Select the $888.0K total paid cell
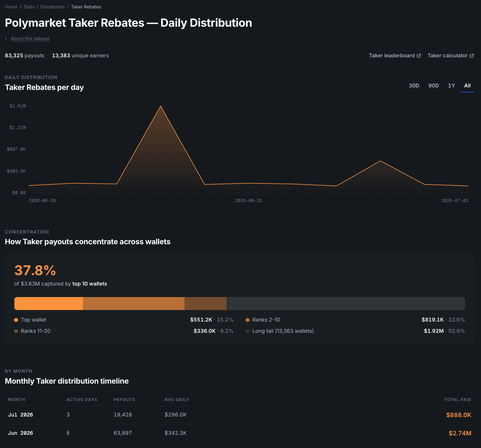 [x=459, y=415]
